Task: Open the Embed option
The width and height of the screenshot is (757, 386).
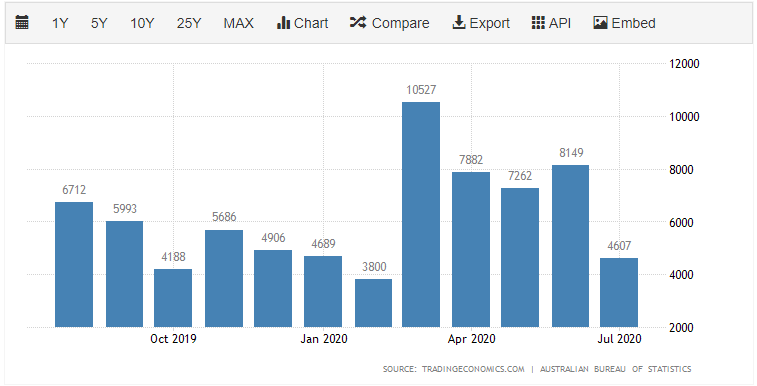Action: [624, 23]
